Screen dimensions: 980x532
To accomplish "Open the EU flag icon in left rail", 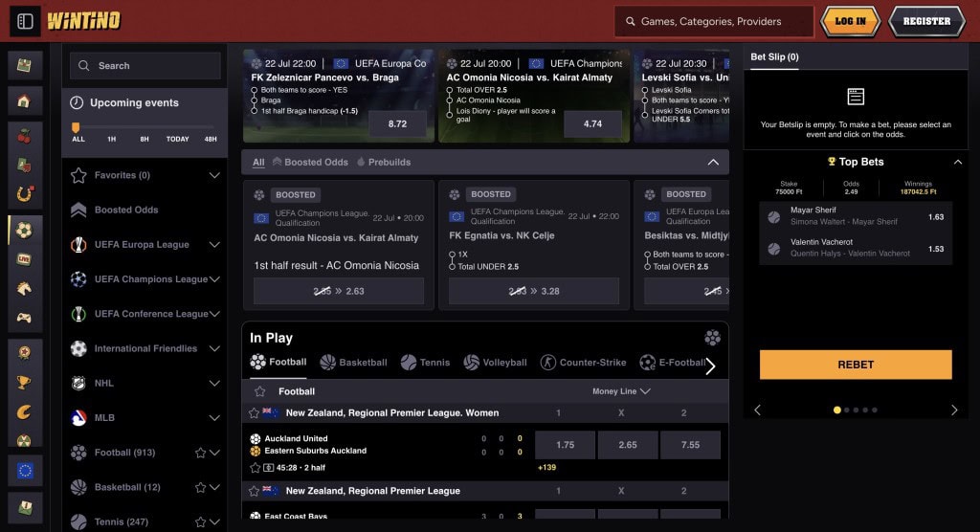I will (24, 471).
